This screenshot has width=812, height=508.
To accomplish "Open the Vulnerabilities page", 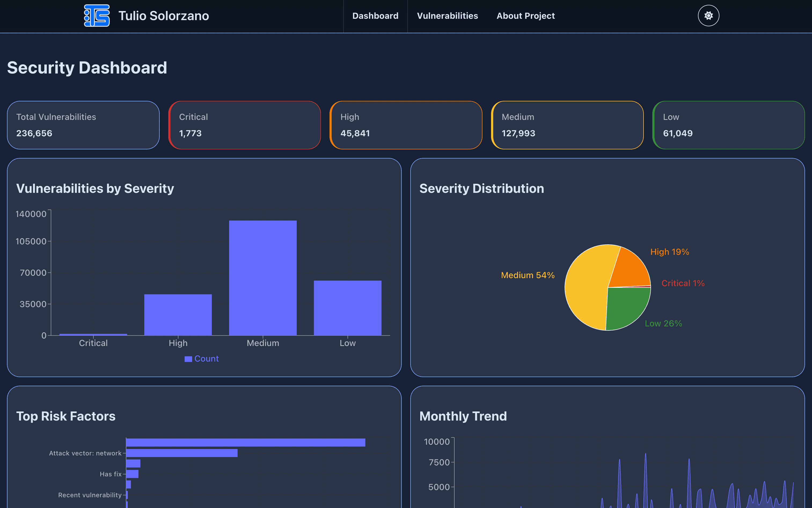I will [447, 16].
